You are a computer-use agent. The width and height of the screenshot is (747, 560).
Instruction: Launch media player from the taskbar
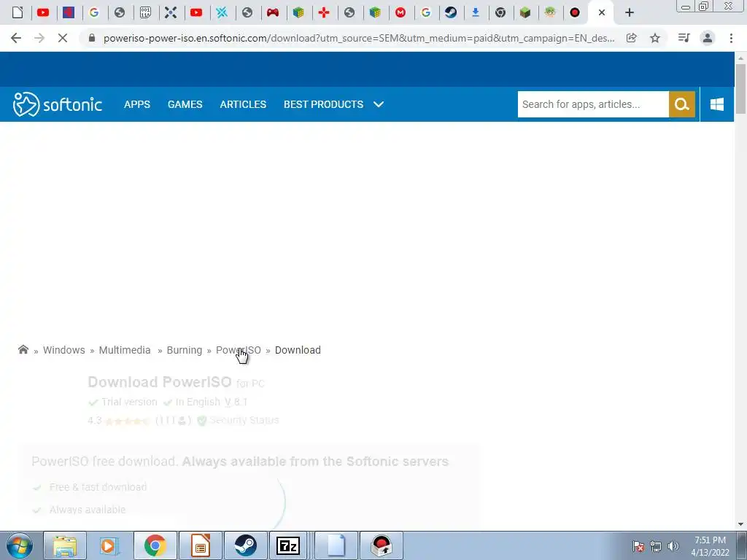[x=109, y=545]
